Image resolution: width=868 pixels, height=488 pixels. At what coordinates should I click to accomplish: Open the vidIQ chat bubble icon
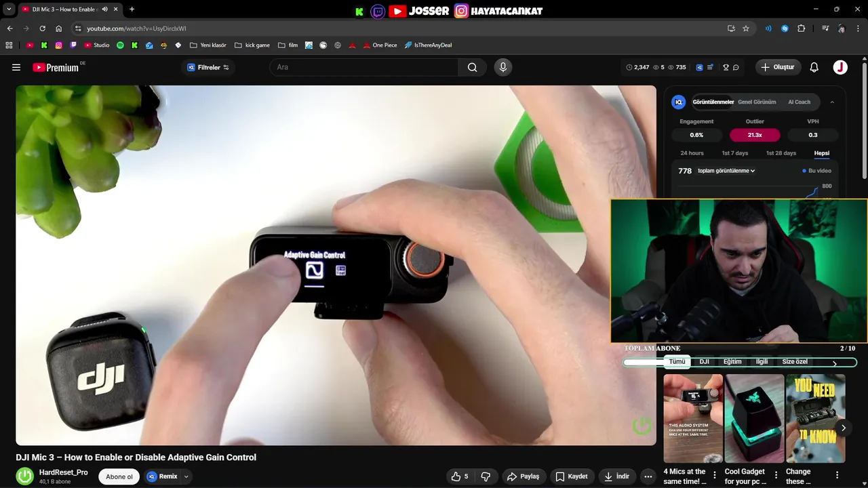(x=736, y=67)
